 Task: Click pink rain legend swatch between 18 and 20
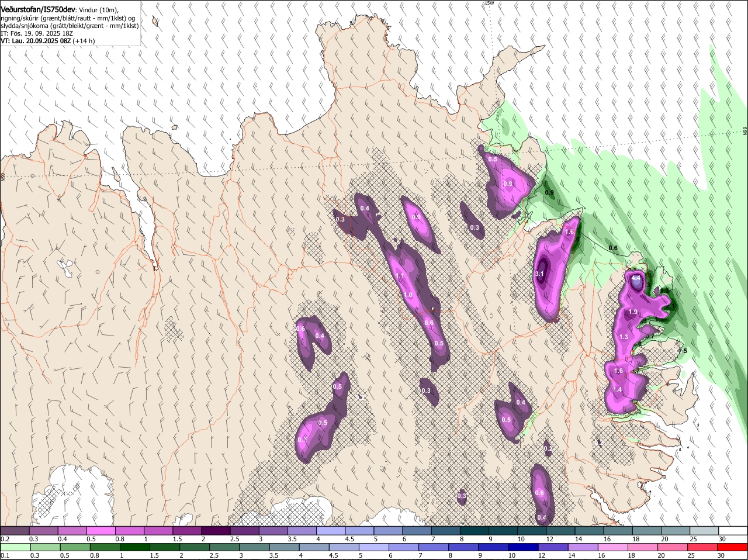click(x=643, y=547)
